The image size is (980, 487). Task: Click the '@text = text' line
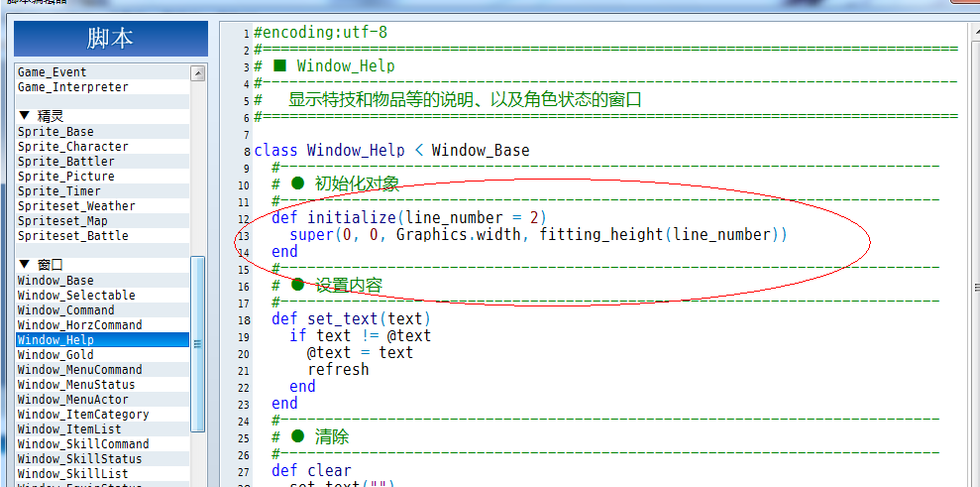tap(360, 353)
